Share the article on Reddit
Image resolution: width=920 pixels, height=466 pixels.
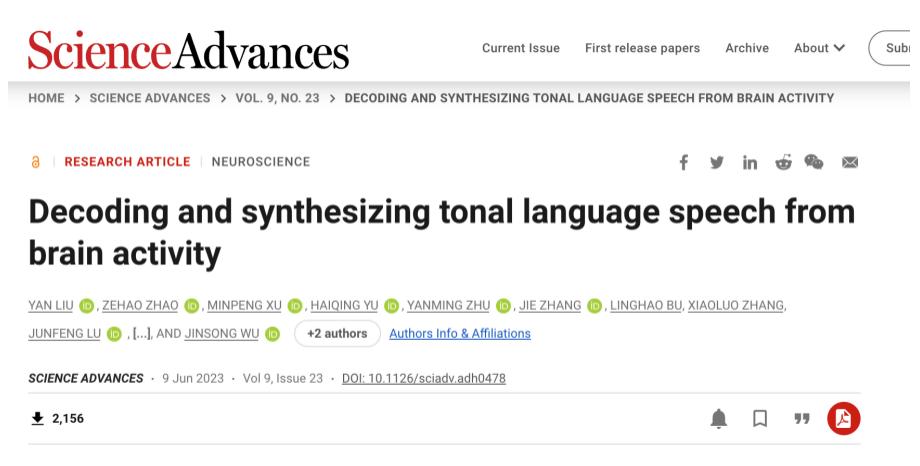[783, 163]
